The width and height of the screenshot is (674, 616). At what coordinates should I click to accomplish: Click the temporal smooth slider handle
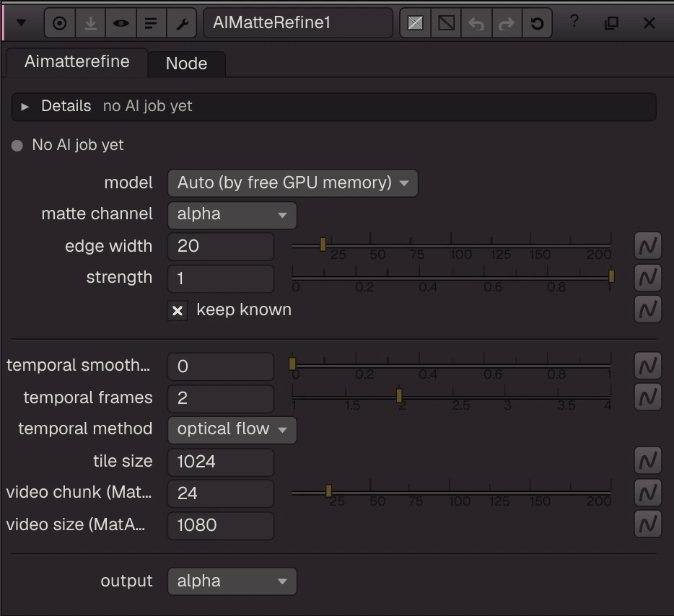(292, 364)
